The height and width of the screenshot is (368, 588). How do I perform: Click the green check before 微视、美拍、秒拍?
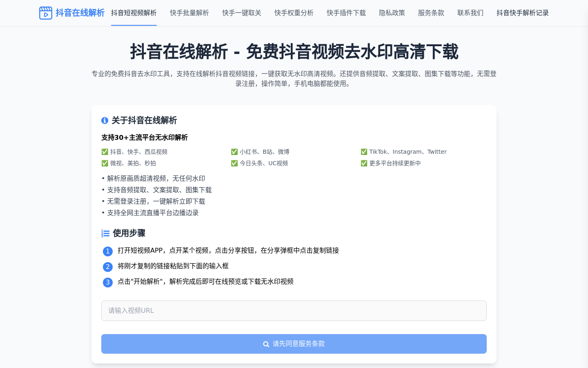(x=105, y=163)
